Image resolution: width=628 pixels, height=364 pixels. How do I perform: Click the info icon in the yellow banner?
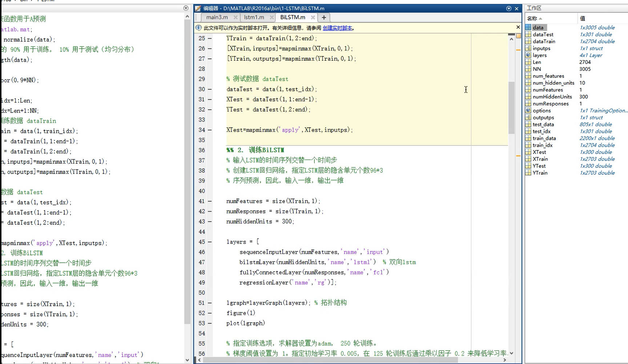click(x=198, y=28)
